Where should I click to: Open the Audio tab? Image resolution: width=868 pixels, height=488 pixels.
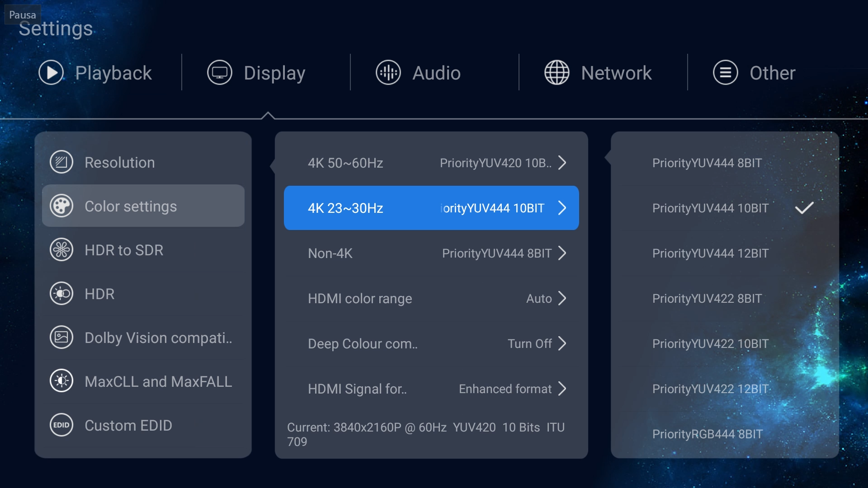pyautogui.click(x=418, y=73)
